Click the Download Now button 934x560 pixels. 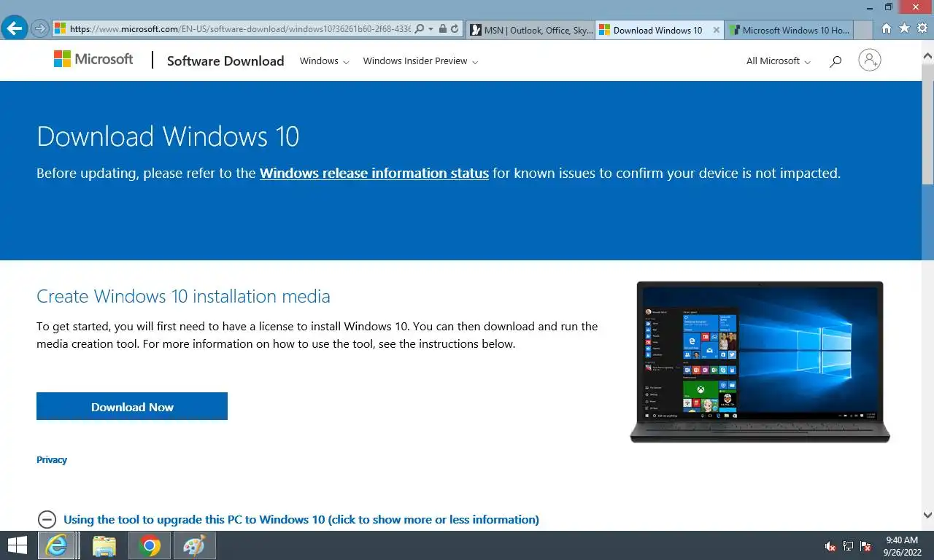click(x=132, y=407)
